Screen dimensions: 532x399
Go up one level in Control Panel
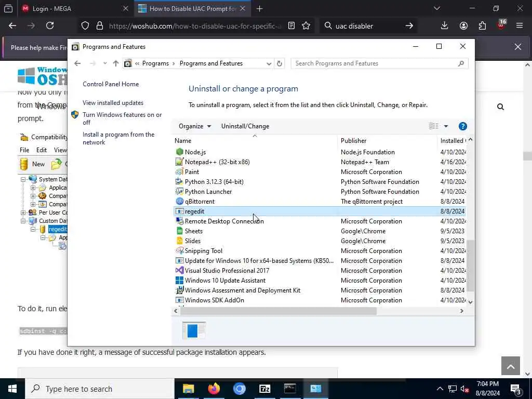pyautogui.click(x=116, y=63)
